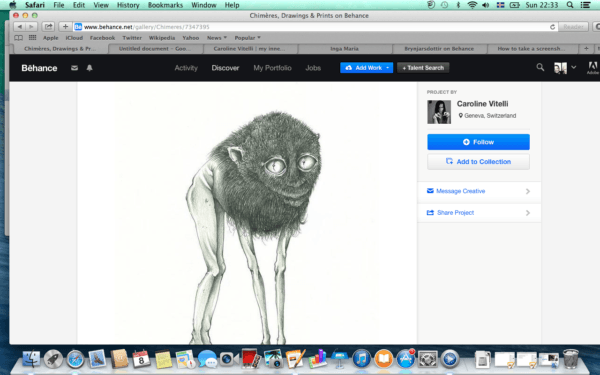Image resolution: width=600 pixels, height=375 pixels.
Task: Open the Wikipedia bookmark
Action: (x=162, y=38)
